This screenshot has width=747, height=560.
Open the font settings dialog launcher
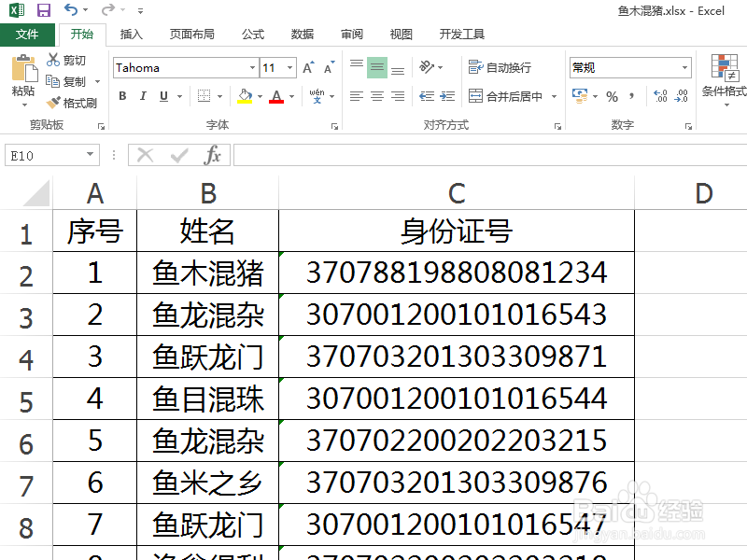[334, 126]
